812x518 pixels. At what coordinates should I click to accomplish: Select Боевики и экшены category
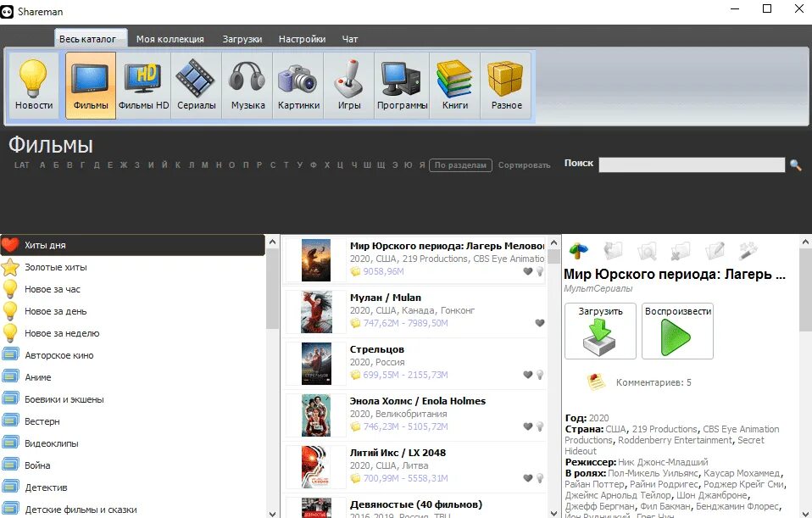(x=132, y=399)
